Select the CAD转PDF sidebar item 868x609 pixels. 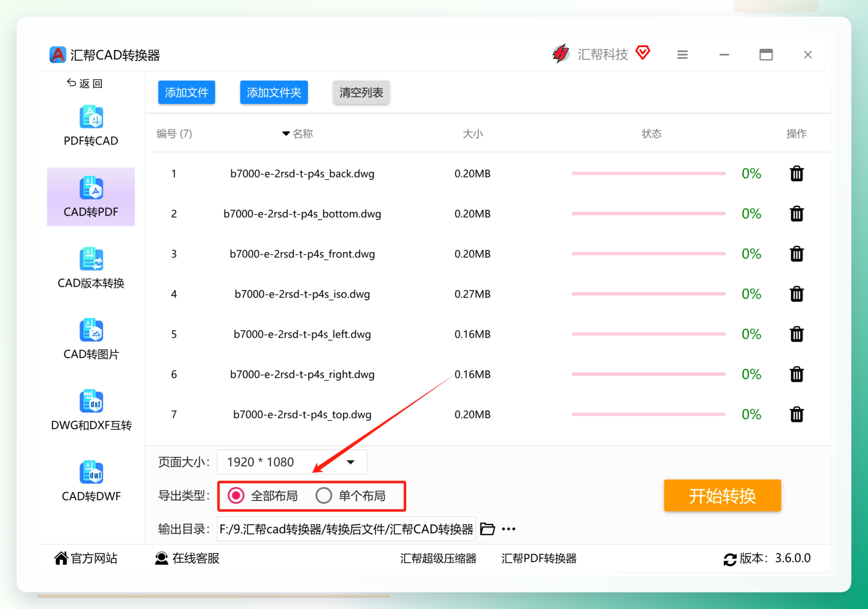coord(91,197)
